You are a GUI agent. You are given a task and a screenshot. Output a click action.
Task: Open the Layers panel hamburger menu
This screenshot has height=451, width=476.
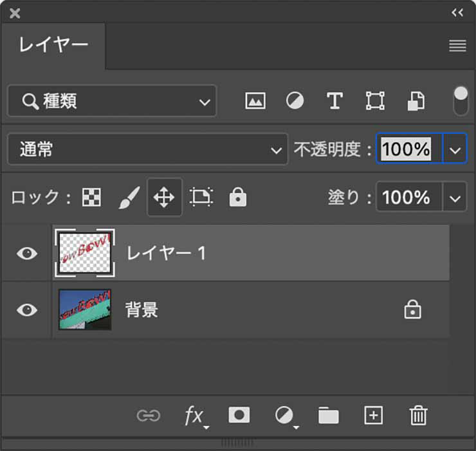[x=457, y=46]
